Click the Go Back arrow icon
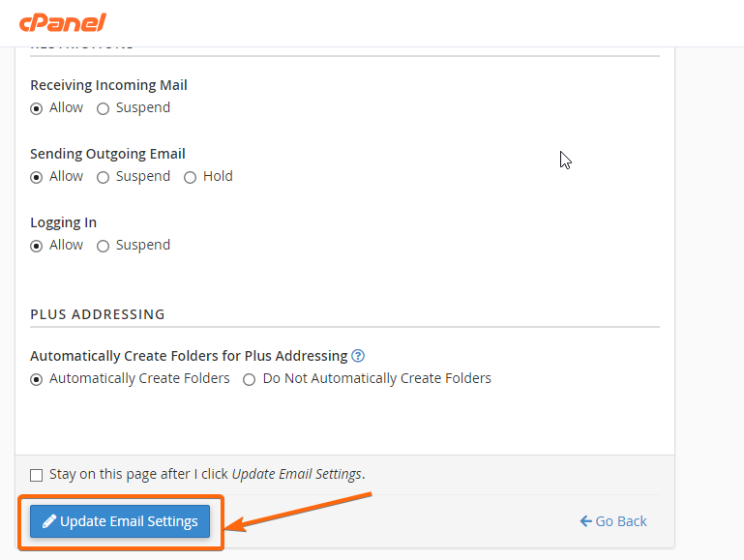 tap(586, 521)
